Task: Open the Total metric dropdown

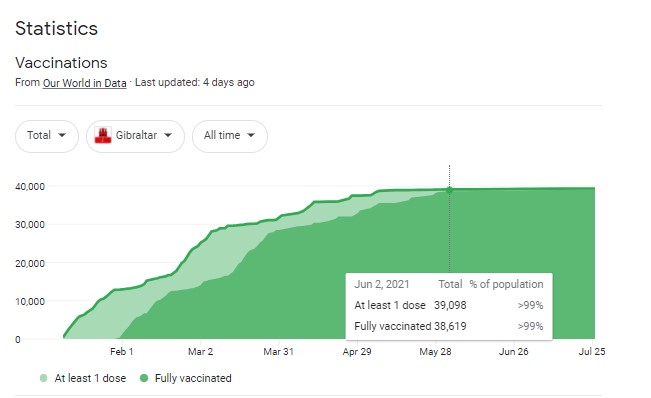Action: pos(47,136)
